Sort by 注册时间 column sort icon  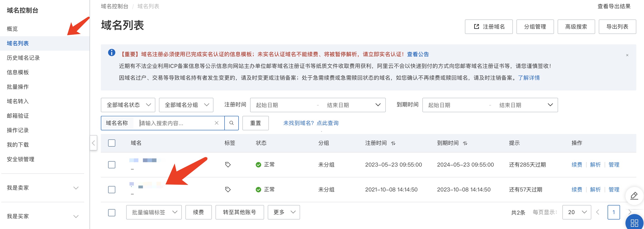click(x=393, y=143)
